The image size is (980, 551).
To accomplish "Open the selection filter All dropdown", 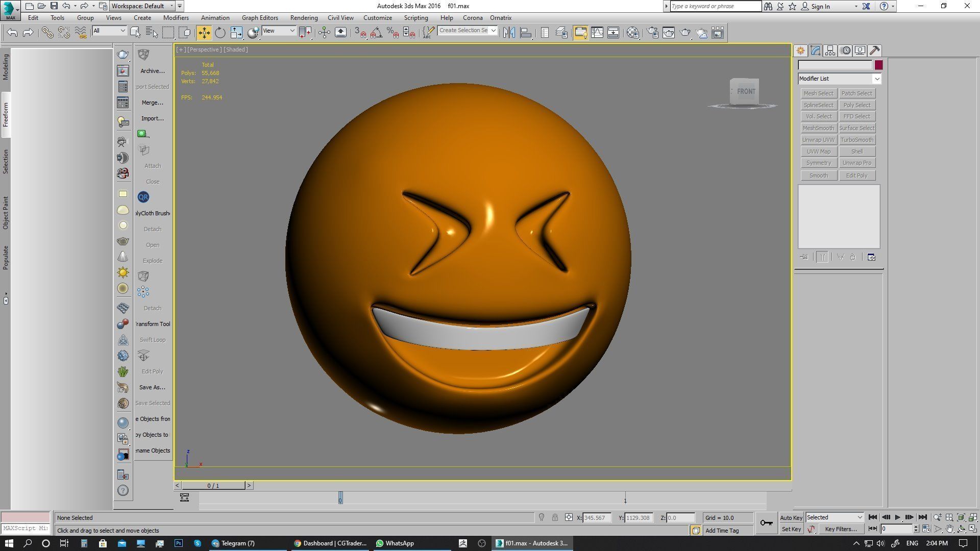I will (x=109, y=31).
